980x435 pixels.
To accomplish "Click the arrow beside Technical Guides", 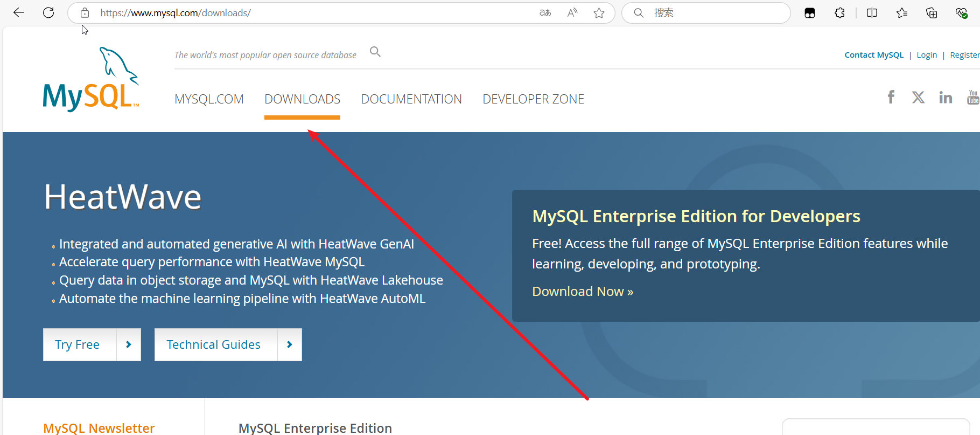I will click(290, 344).
